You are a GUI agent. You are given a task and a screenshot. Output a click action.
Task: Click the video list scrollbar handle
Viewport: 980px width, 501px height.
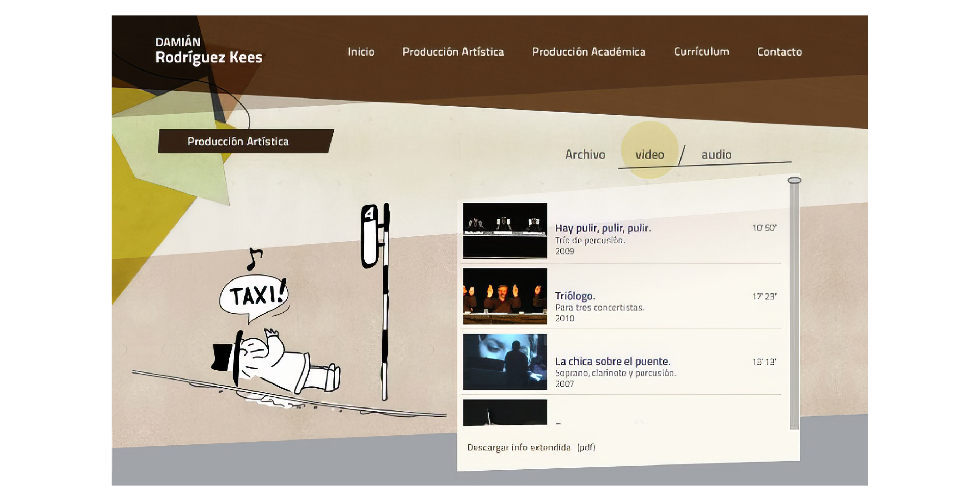click(x=794, y=180)
